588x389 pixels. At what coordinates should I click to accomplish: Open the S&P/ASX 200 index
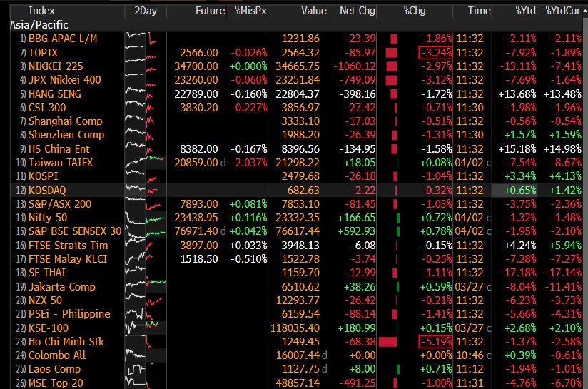60,204
